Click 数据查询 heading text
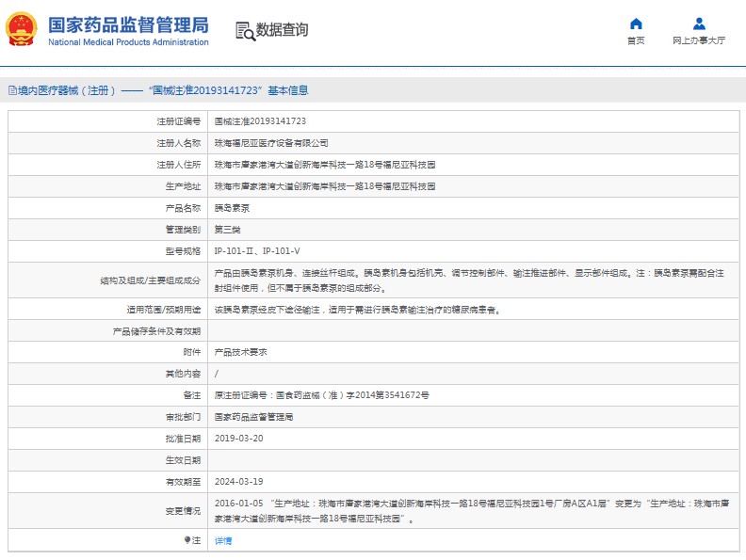 (283, 29)
